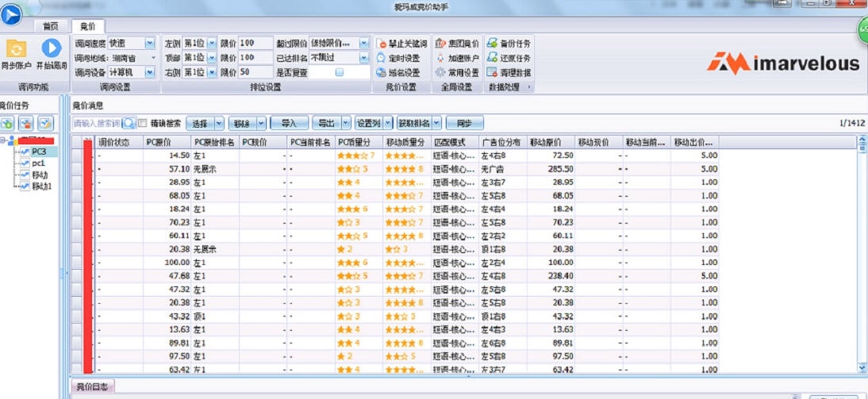
Task: Open the 左侧 rank position dropdown
Action: point(212,43)
